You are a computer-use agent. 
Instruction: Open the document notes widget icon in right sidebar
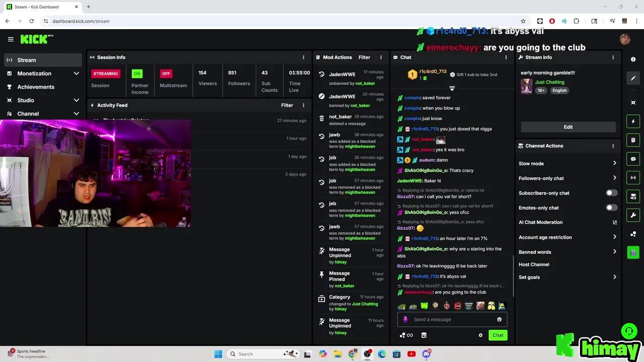coord(633,140)
